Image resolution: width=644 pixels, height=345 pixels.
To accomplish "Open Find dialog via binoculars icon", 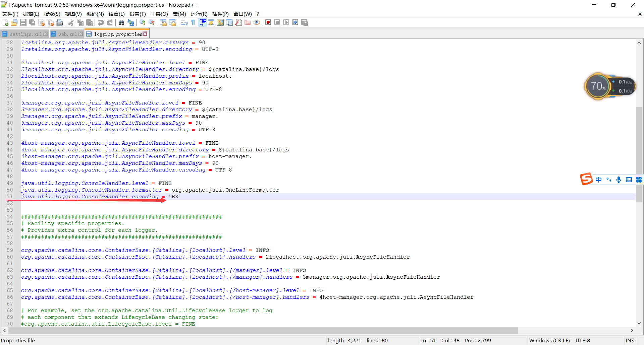I will 121,22.
